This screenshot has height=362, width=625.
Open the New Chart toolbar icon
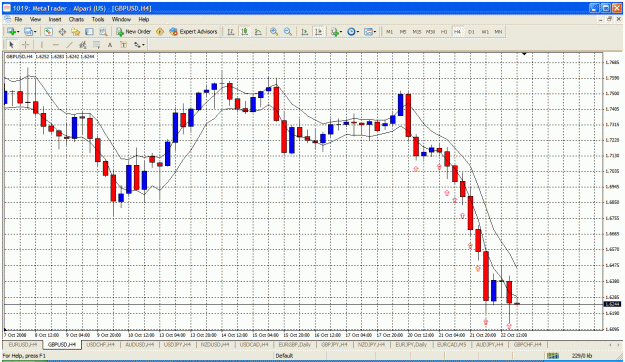pos(11,31)
